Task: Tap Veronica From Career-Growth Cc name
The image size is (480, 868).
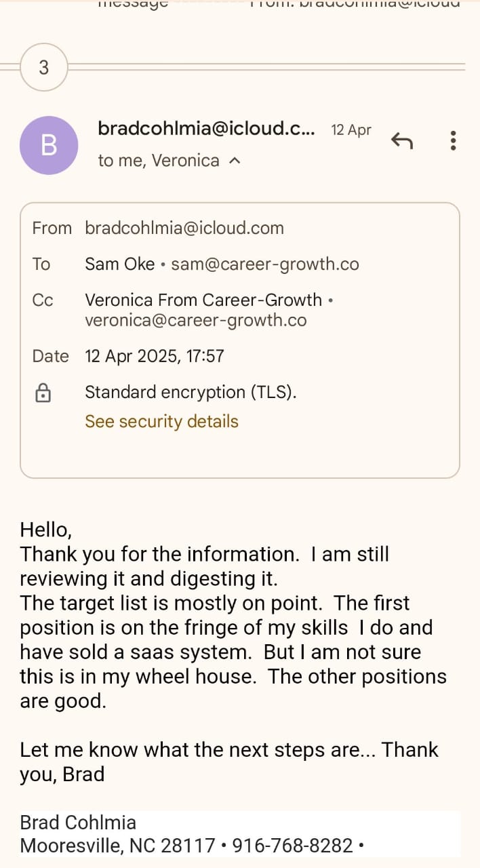Action: 203,300
